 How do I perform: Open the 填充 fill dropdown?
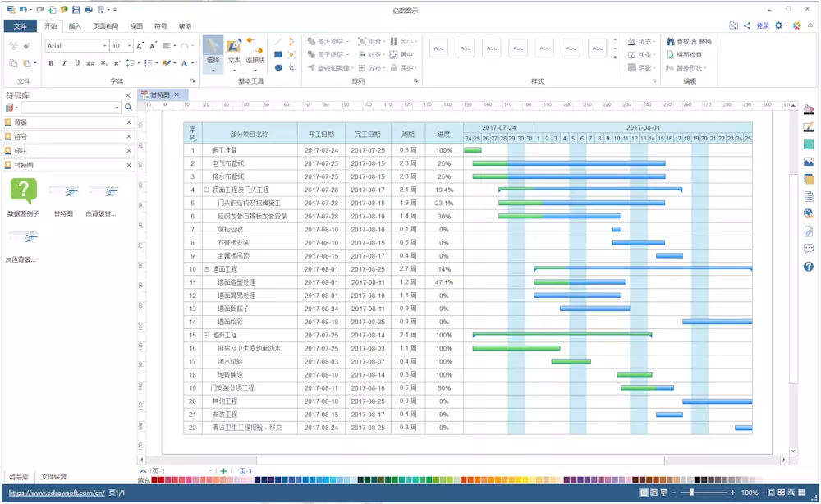[642, 41]
